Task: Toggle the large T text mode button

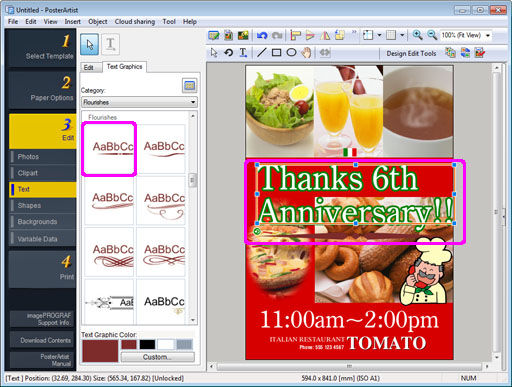Action: 110,44
